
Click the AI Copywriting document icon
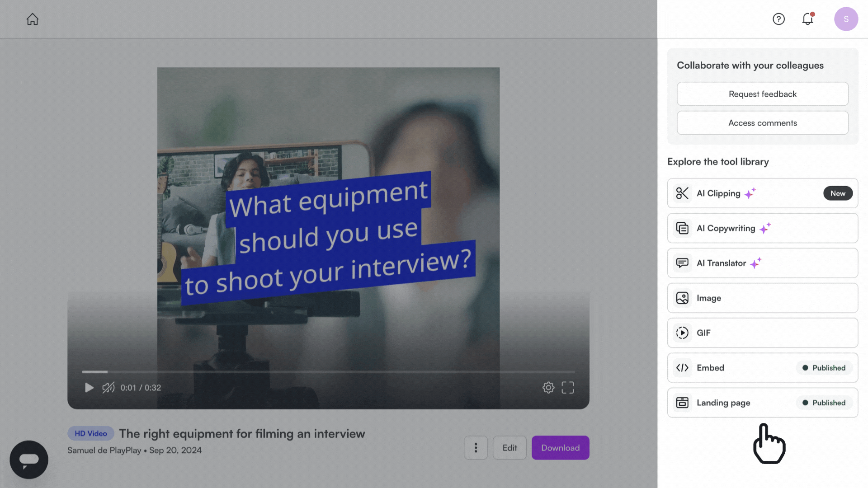tap(682, 228)
